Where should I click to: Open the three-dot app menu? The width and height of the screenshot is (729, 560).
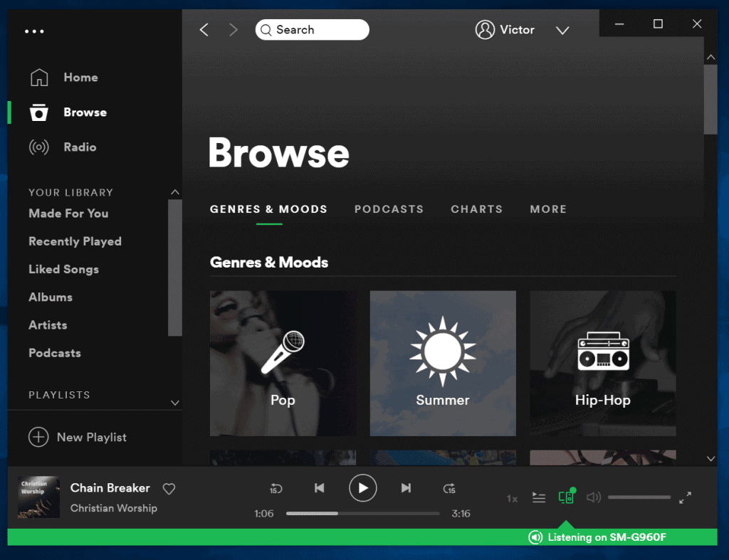[x=34, y=31]
